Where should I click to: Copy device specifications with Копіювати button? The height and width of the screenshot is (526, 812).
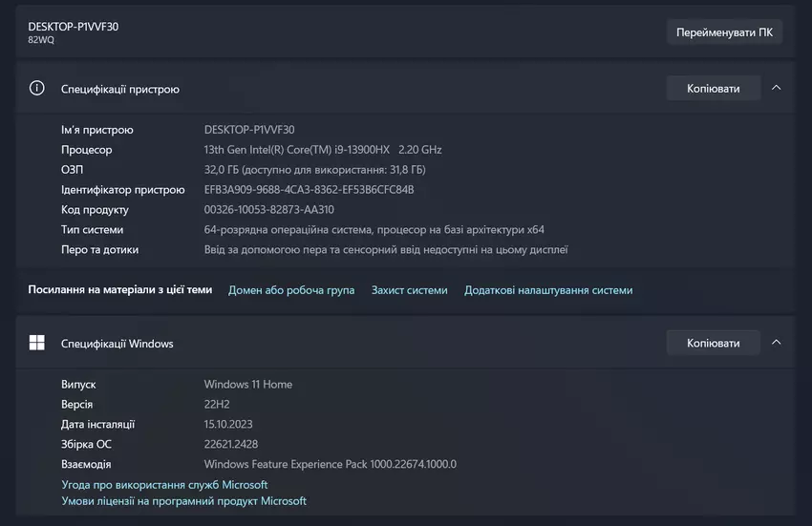[x=713, y=88]
